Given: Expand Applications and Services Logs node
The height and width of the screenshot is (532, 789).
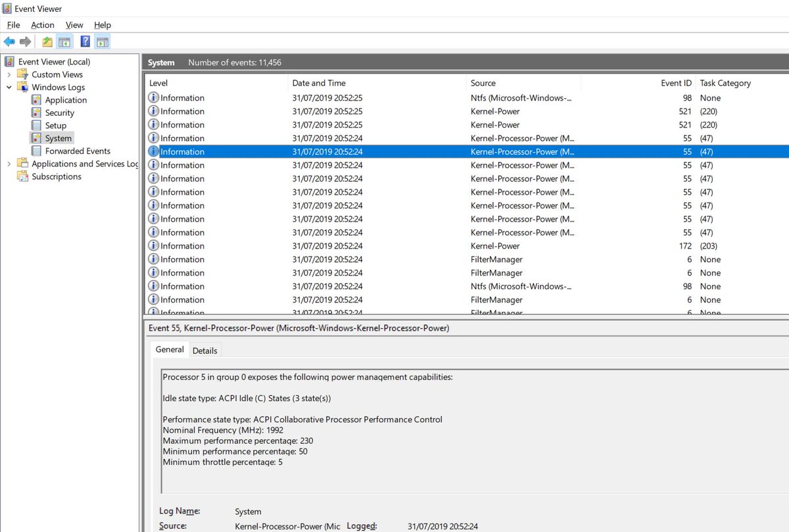Looking at the screenshot, I should [x=9, y=164].
